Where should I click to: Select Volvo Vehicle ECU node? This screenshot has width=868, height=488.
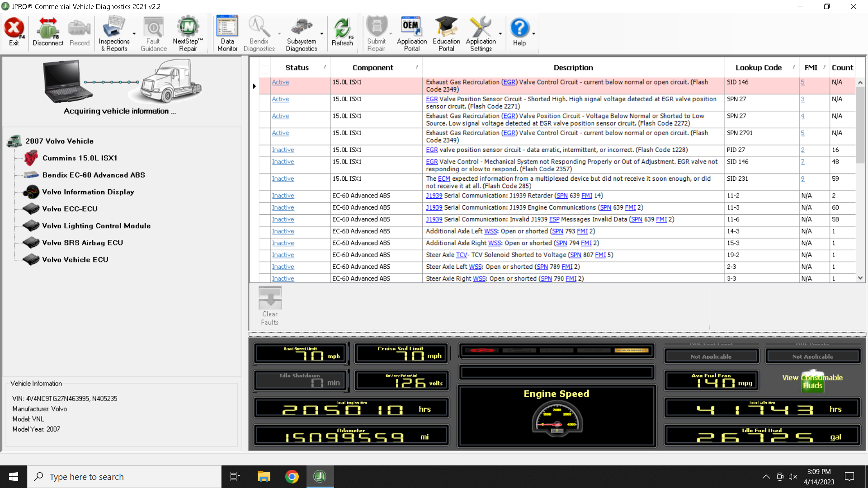(75, 260)
